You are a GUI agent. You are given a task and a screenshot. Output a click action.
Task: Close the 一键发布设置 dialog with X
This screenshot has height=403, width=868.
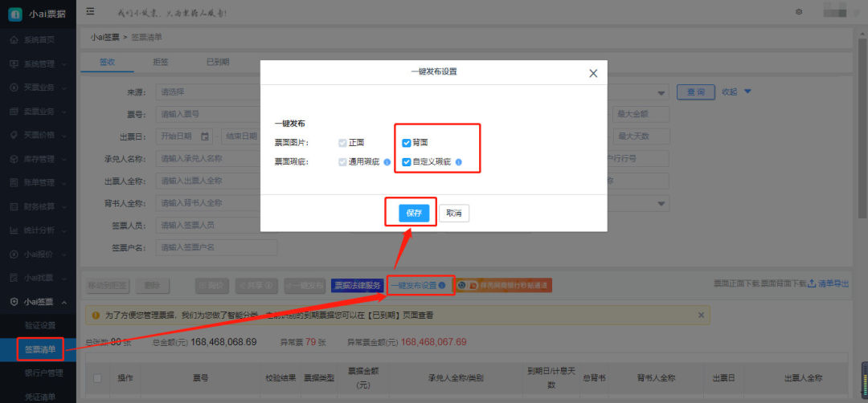593,74
